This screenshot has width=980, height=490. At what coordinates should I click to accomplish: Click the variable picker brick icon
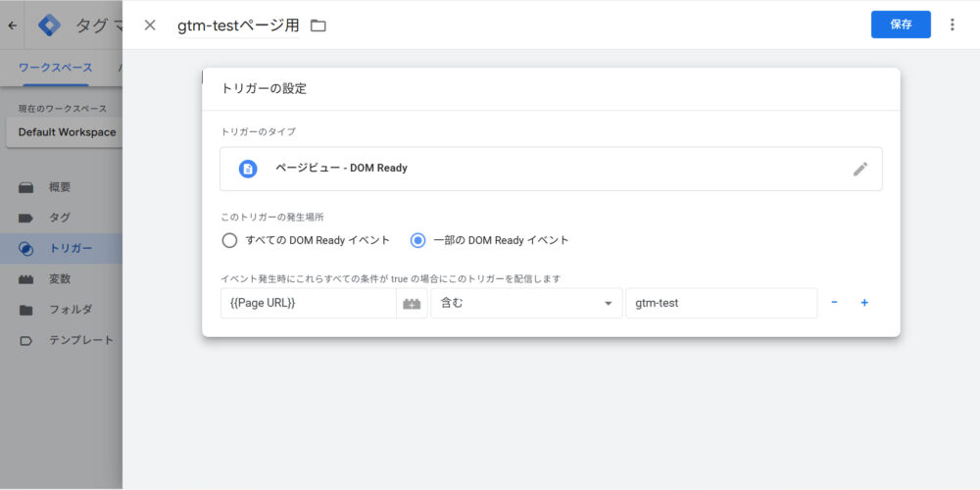412,304
